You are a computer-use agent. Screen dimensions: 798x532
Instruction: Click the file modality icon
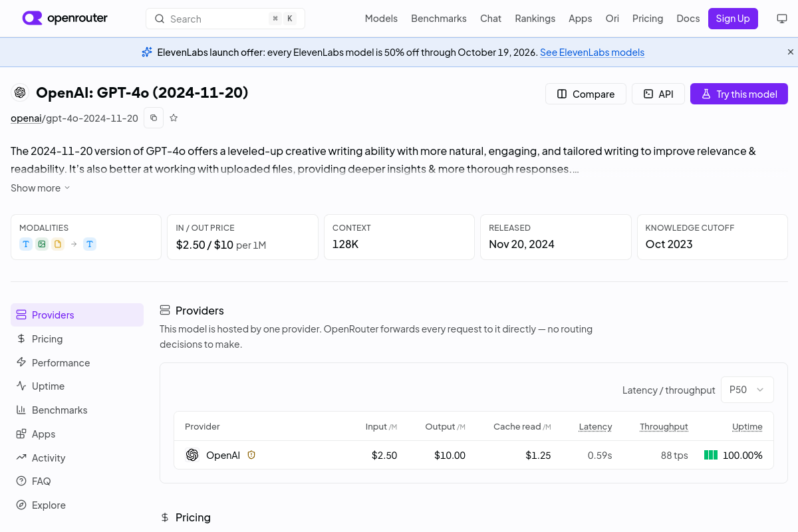(x=58, y=244)
